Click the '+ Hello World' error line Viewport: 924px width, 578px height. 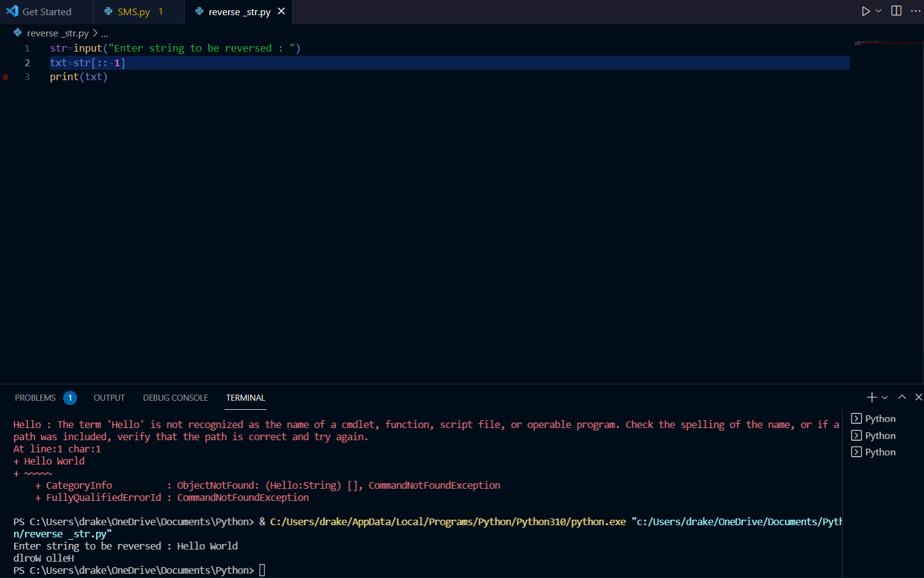[49, 461]
